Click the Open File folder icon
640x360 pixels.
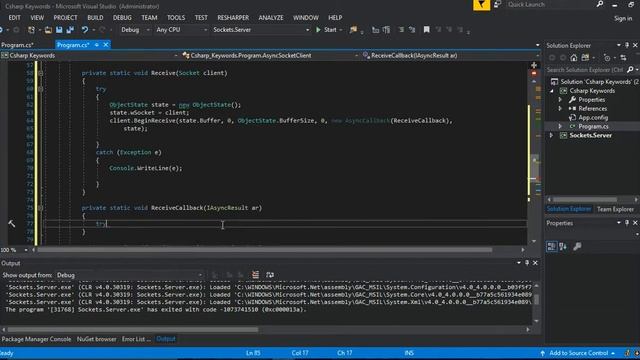click(x=48, y=30)
